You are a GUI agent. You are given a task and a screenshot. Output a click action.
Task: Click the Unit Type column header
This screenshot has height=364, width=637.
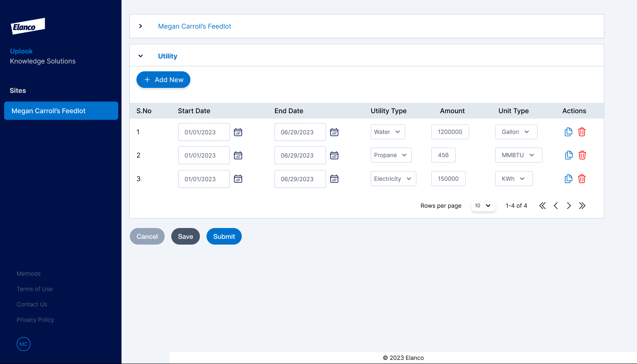tap(513, 111)
